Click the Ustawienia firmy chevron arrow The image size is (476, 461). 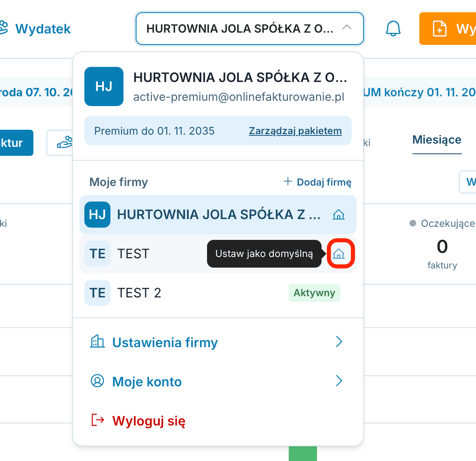(339, 342)
